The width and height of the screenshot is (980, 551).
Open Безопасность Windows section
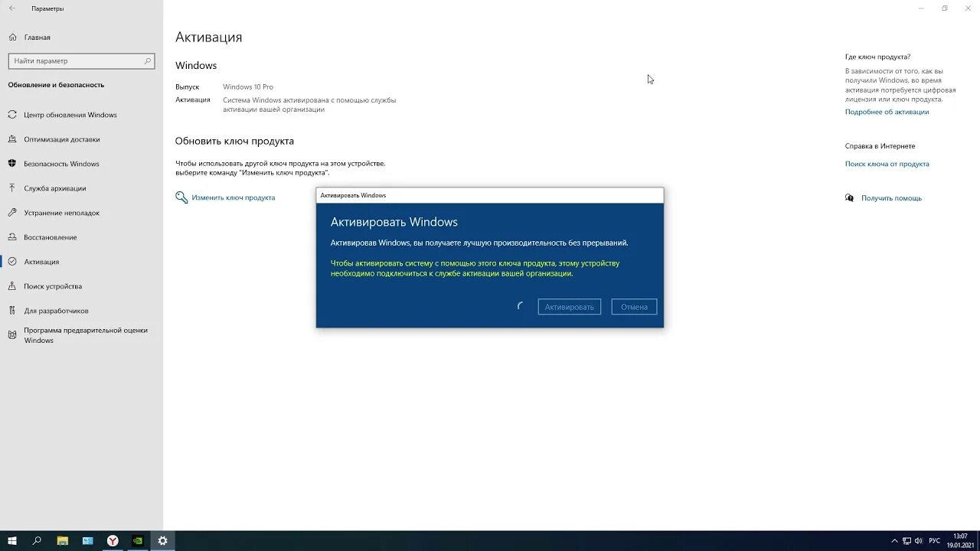tap(61, 164)
